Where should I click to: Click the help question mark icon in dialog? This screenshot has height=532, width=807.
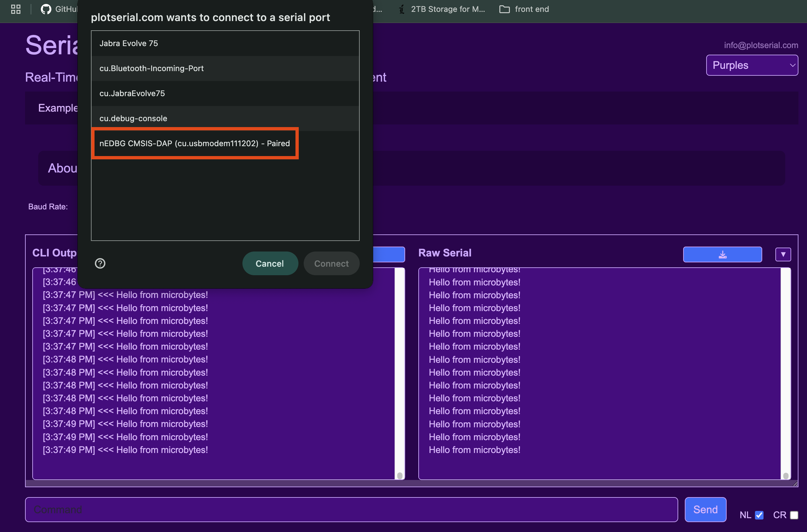point(100,263)
